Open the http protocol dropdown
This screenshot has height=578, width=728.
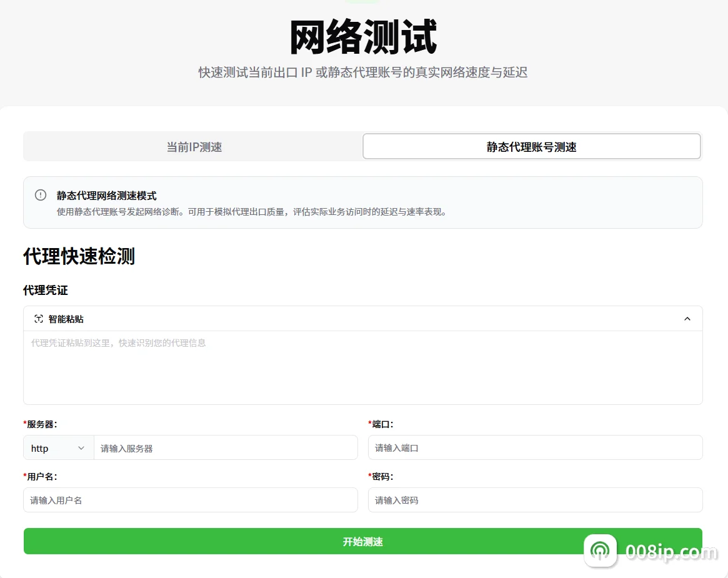tap(59, 448)
